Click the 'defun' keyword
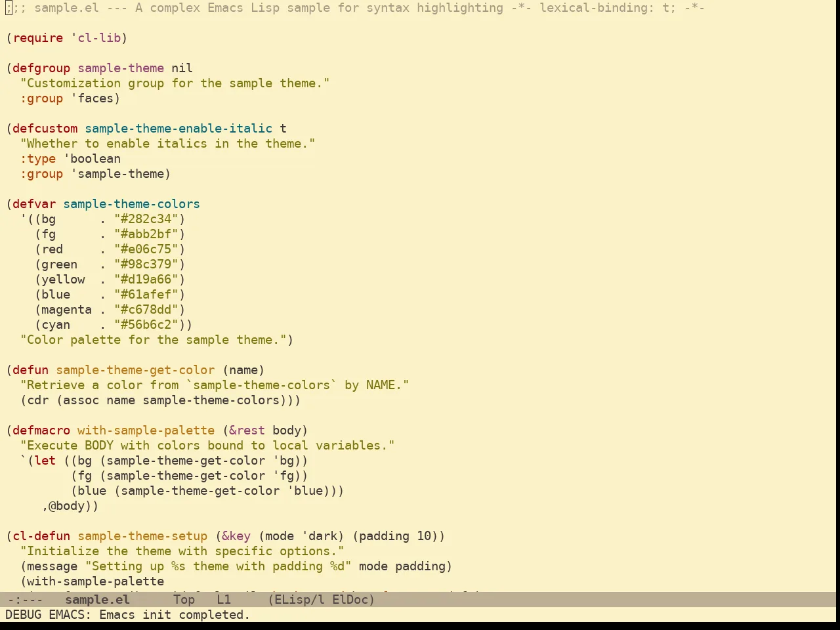The width and height of the screenshot is (840, 630). 31,370
